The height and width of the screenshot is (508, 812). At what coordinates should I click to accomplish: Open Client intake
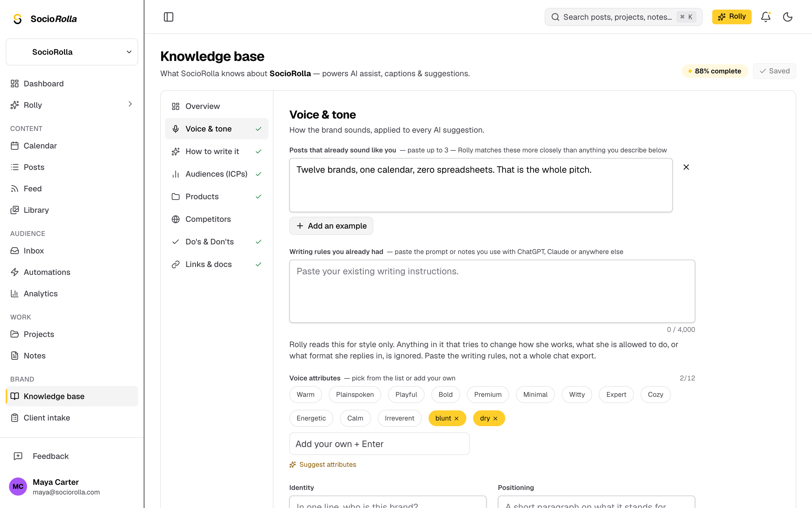pos(72,418)
